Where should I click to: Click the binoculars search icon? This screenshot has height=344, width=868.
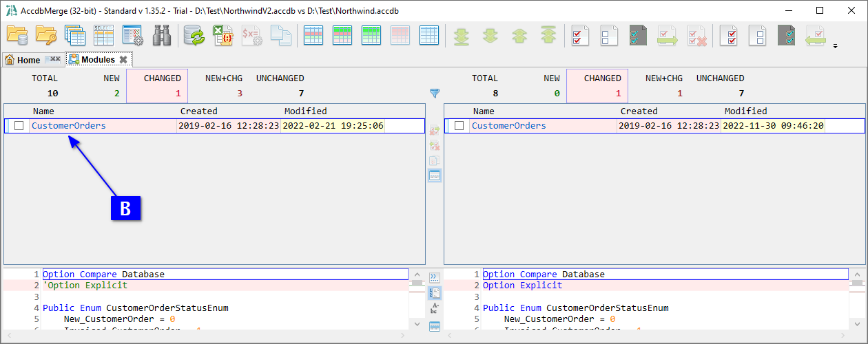(161, 35)
